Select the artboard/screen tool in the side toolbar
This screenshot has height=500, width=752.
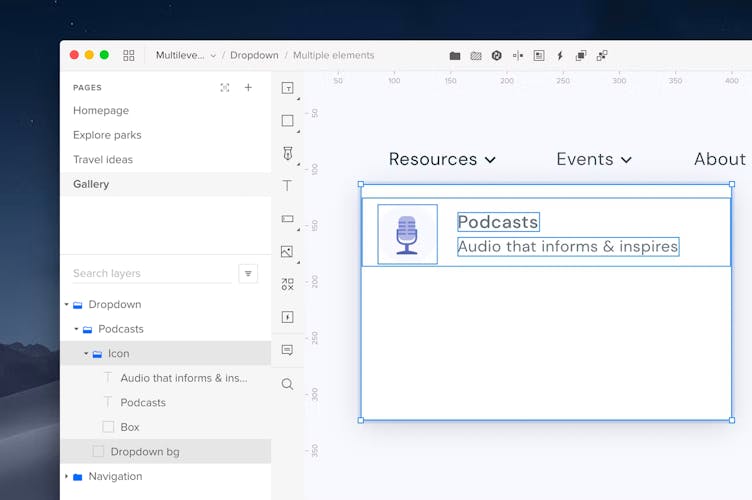coord(287,88)
